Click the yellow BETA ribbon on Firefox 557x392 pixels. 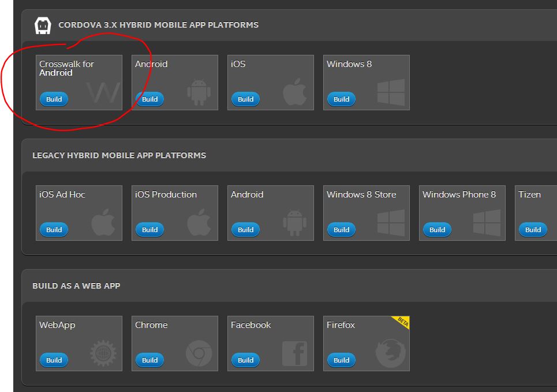402,322
